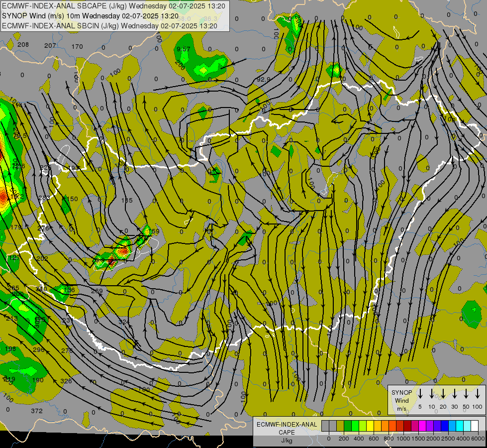This screenshot has height=448, width=487.
Task: Select the SYNOP Wind 10m title line
Action: [91, 16]
